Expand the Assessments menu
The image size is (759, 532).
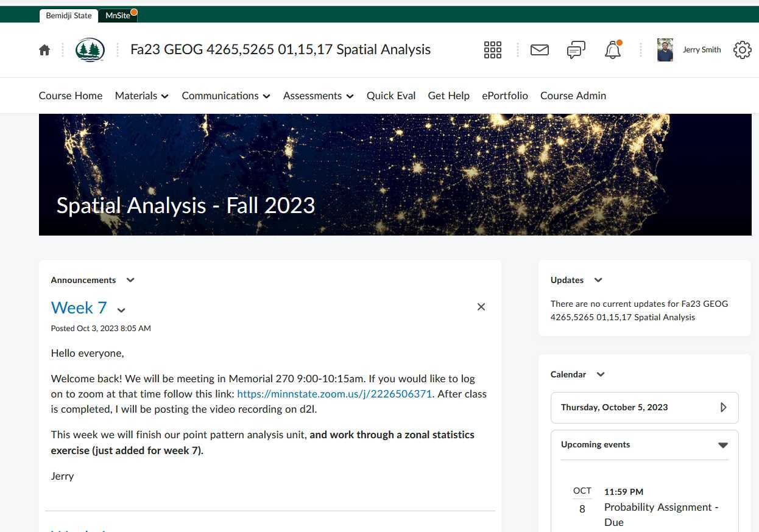click(318, 96)
